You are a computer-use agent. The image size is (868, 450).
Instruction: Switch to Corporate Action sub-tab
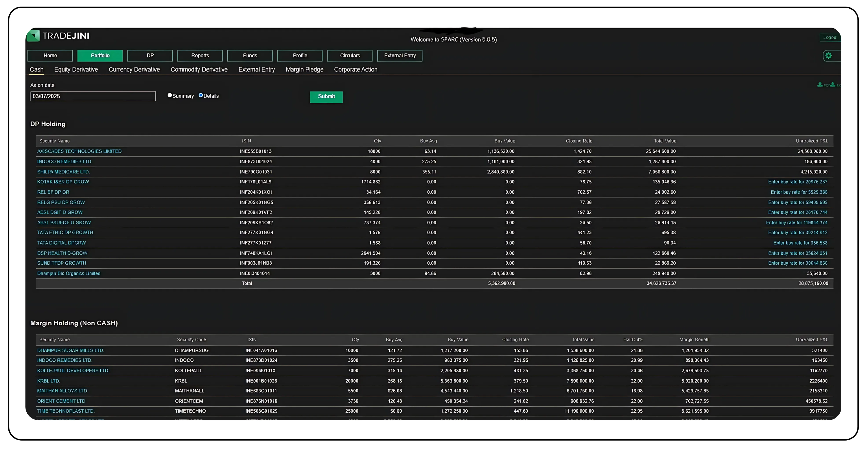click(x=356, y=70)
